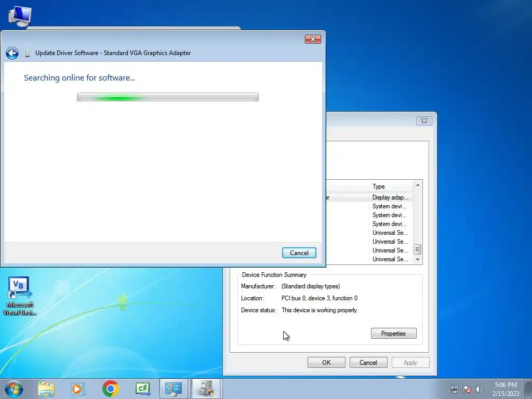Open Windows Explorer from taskbar
The image size is (532, 399).
tap(46, 389)
